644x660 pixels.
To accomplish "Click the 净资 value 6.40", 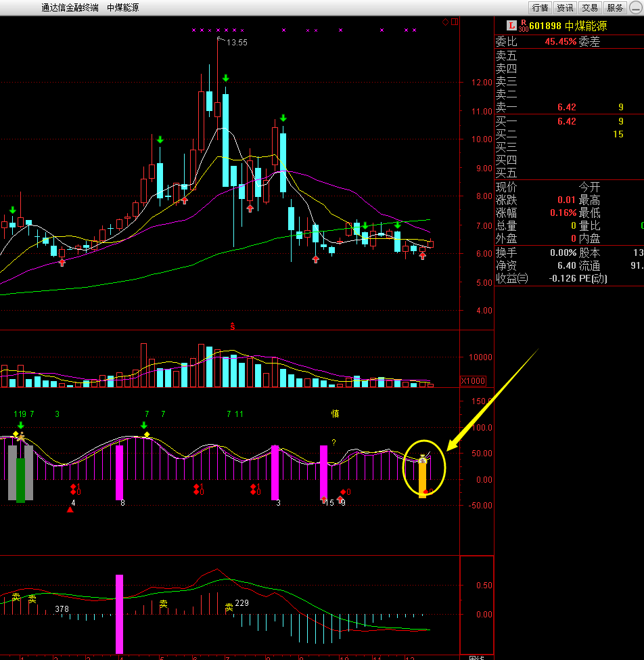I will [x=567, y=265].
